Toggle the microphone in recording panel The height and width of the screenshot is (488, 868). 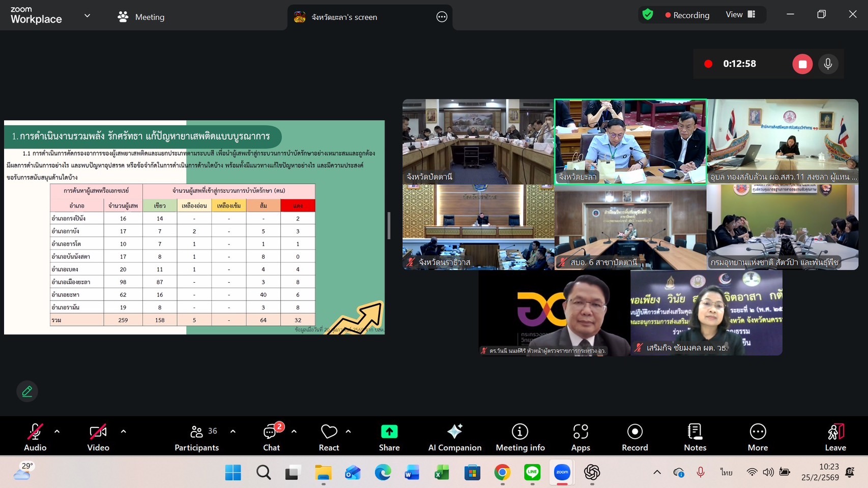coord(828,64)
